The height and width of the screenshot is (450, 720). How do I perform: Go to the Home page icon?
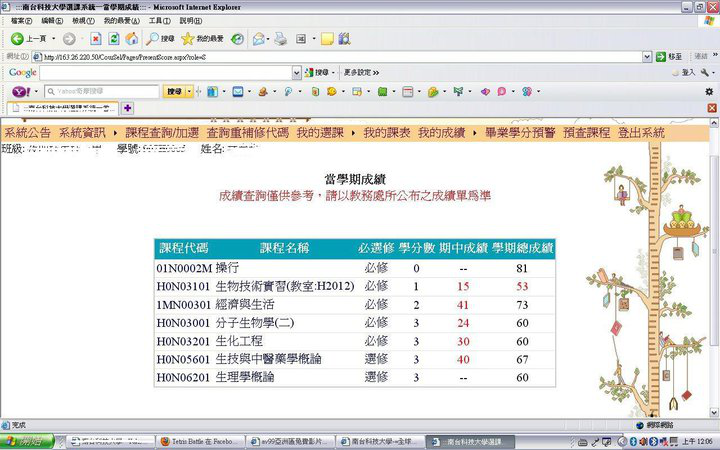click(x=131, y=39)
